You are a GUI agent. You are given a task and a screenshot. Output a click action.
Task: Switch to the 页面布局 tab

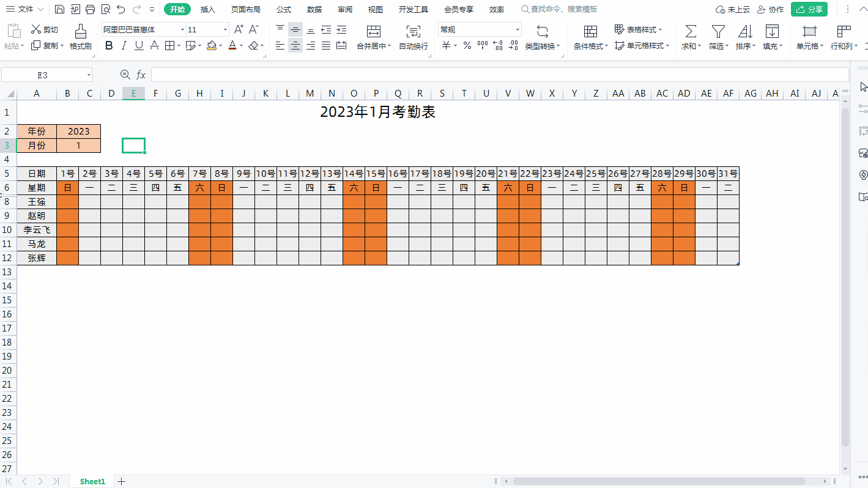[246, 9]
